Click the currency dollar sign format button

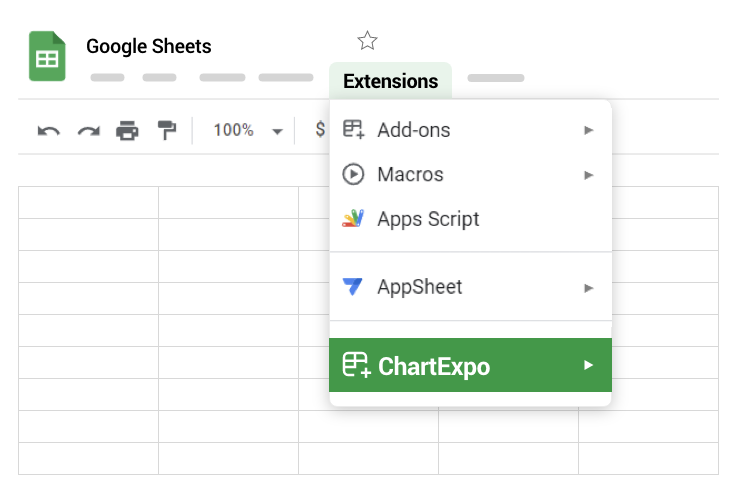coord(320,129)
